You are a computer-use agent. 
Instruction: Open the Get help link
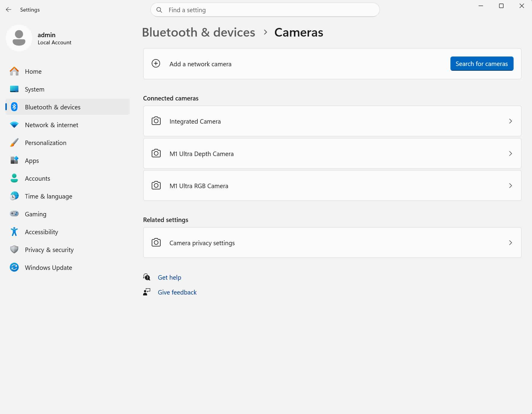point(169,278)
